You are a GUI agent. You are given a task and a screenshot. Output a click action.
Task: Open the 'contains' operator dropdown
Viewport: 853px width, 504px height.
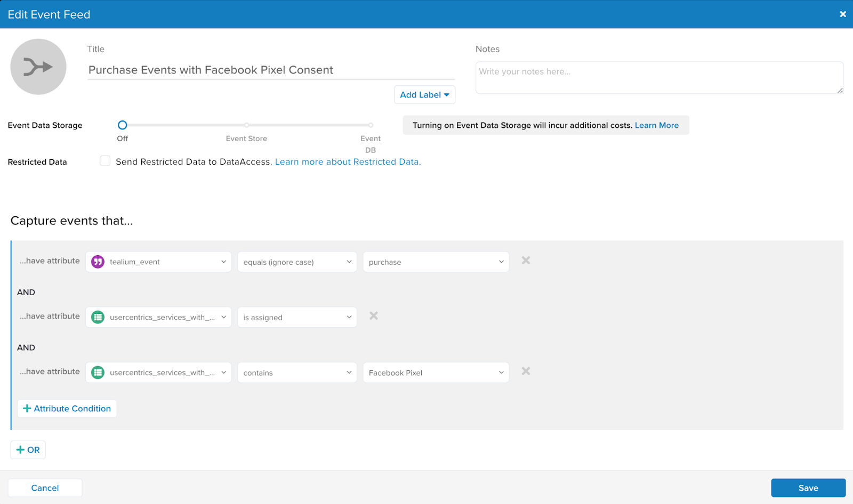297,372
